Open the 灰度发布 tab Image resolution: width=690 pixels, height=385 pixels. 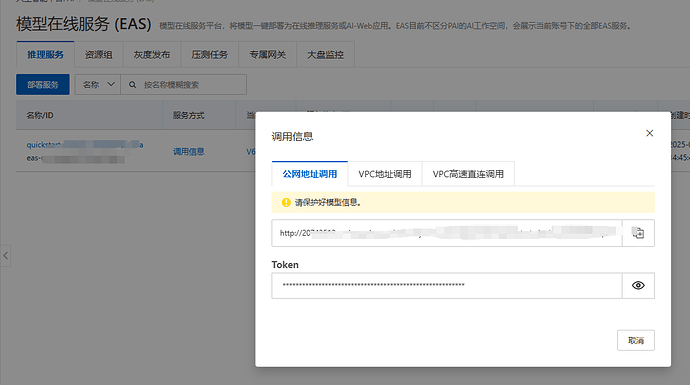[x=152, y=55]
